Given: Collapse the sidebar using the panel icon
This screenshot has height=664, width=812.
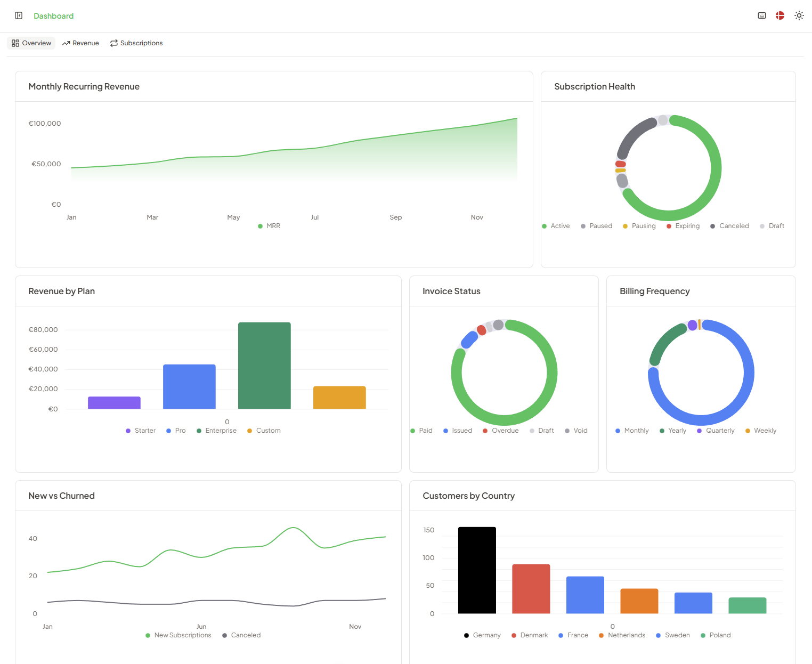Looking at the screenshot, I should click(x=19, y=15).
